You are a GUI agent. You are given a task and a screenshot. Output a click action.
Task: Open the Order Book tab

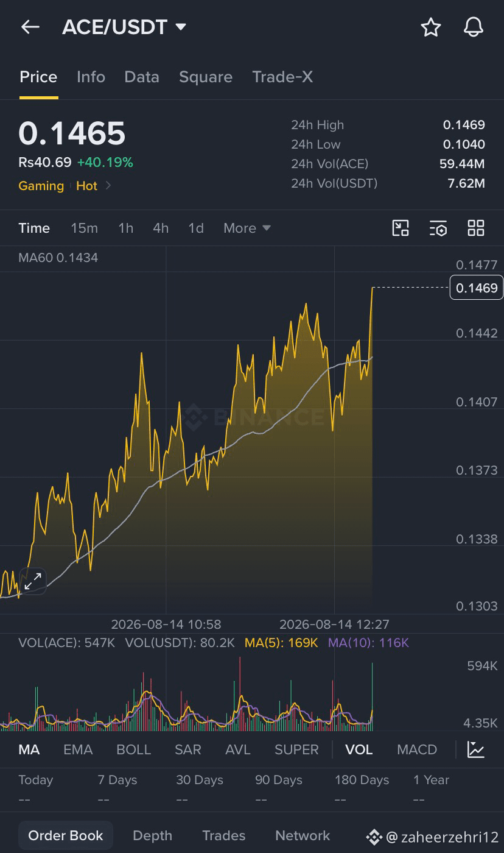click(x=66, y=836)
